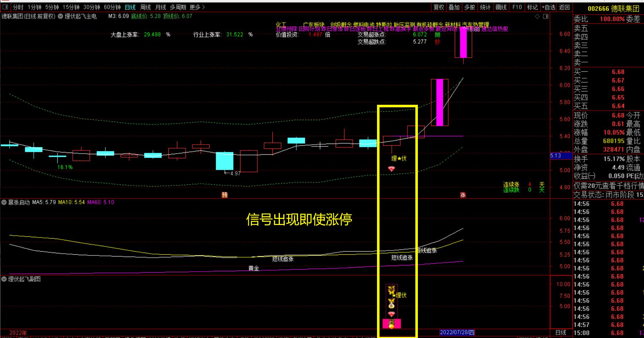Open the F10 company info
This screenshot has width=644, height=338.
pos(517,7)
